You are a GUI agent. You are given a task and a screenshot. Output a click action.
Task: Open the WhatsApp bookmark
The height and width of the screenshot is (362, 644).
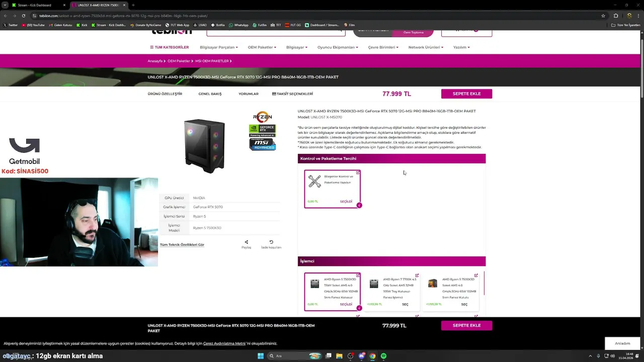[x=238, y=25]
